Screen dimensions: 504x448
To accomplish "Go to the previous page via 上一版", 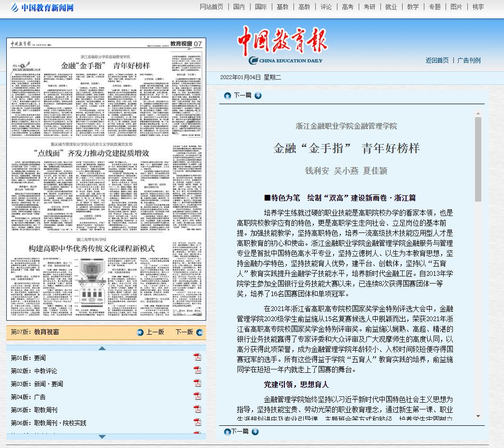I will point(155,332).
